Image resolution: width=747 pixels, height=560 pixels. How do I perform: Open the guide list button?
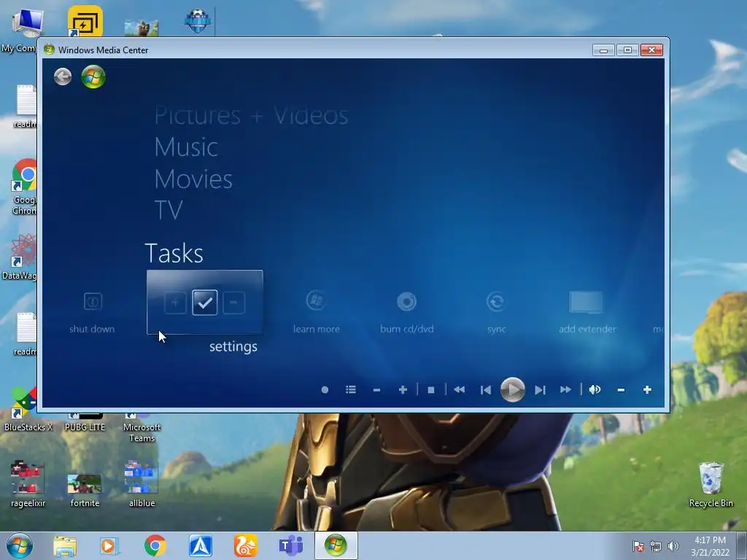[x=351, y=390]
